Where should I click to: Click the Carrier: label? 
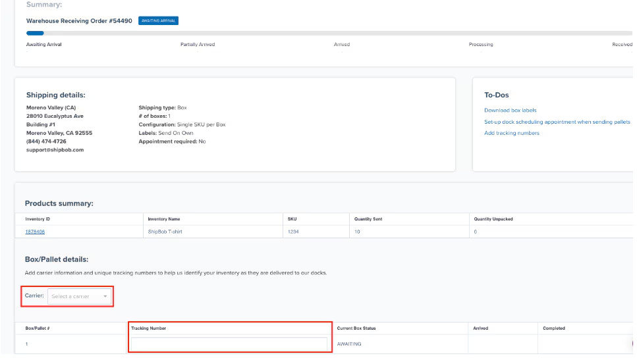point(34,296)
